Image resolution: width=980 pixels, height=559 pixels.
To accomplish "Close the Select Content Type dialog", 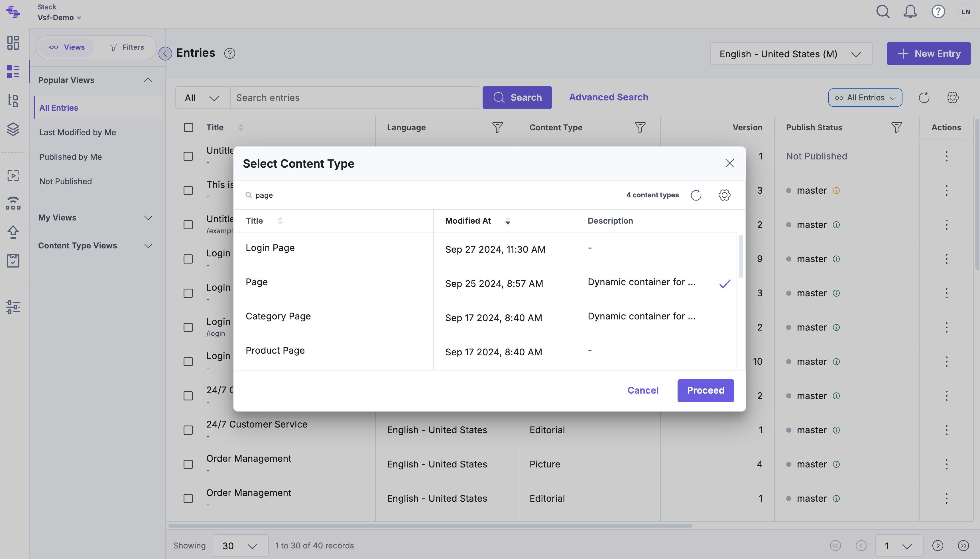I will (x=729, y=163).
